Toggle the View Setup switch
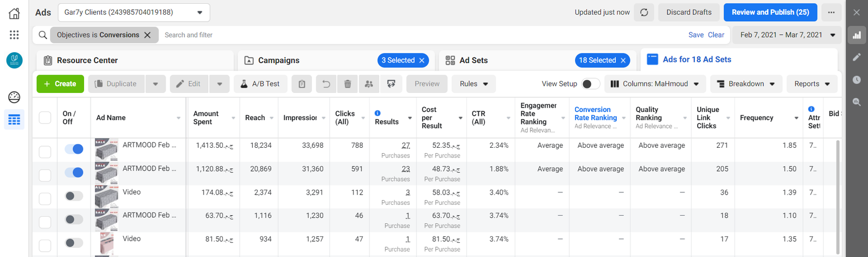This screenshot has width=868, height=257. [591, 84]
